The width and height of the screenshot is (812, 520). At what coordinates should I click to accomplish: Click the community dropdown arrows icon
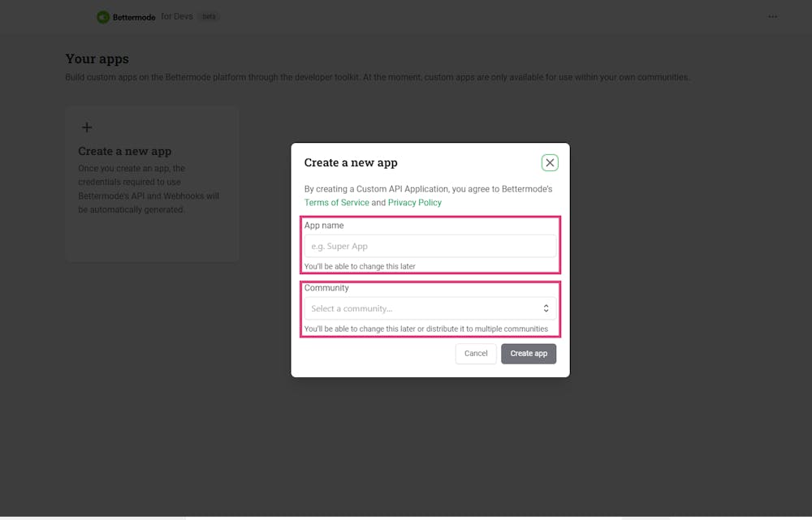pyautogui.click(x=546, y=308)
